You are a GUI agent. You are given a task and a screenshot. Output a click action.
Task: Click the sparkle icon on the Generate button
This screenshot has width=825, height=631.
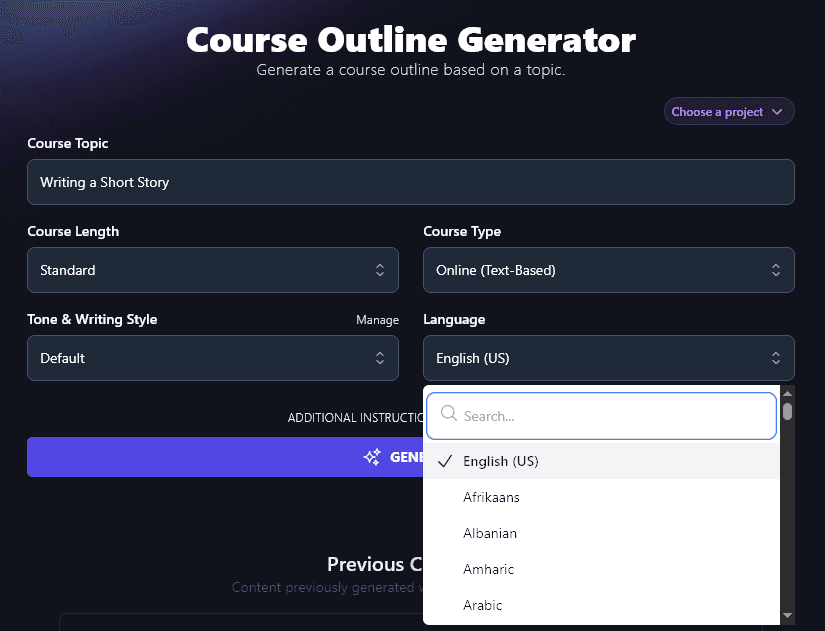(x=373, y=457)
